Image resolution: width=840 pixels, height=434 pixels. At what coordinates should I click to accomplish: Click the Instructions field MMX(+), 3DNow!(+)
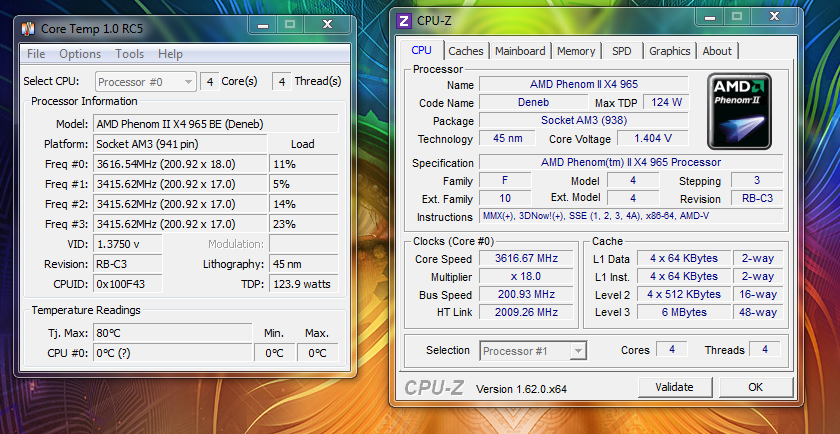coord(631,216)
